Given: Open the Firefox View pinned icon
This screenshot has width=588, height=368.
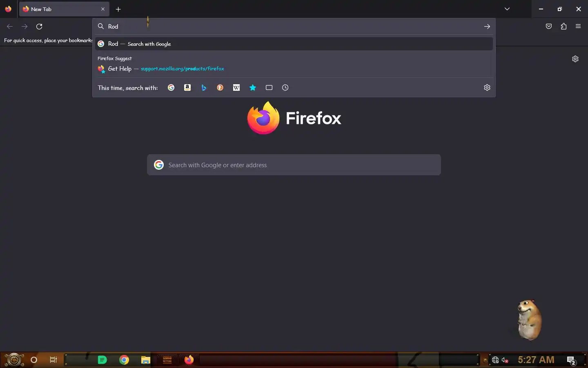Looking at the screenshot, I should tap(8, 9).
